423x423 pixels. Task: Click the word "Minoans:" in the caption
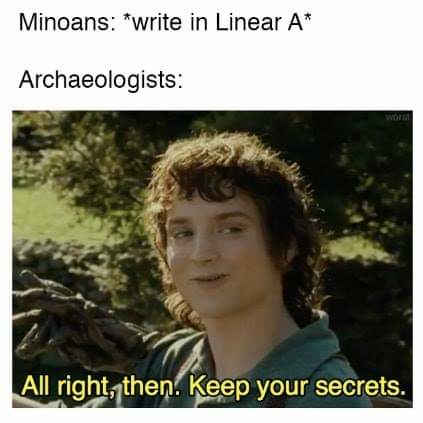coord(67,22)
